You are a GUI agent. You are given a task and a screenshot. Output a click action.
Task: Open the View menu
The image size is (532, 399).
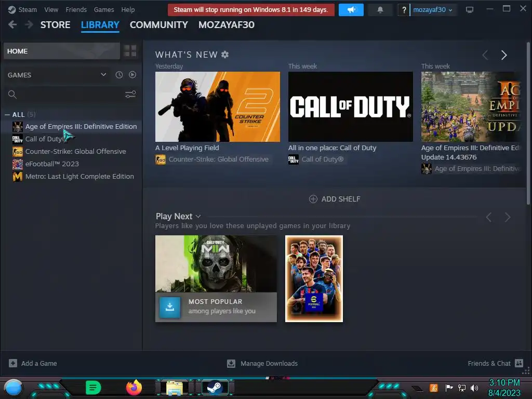[51, 9]
